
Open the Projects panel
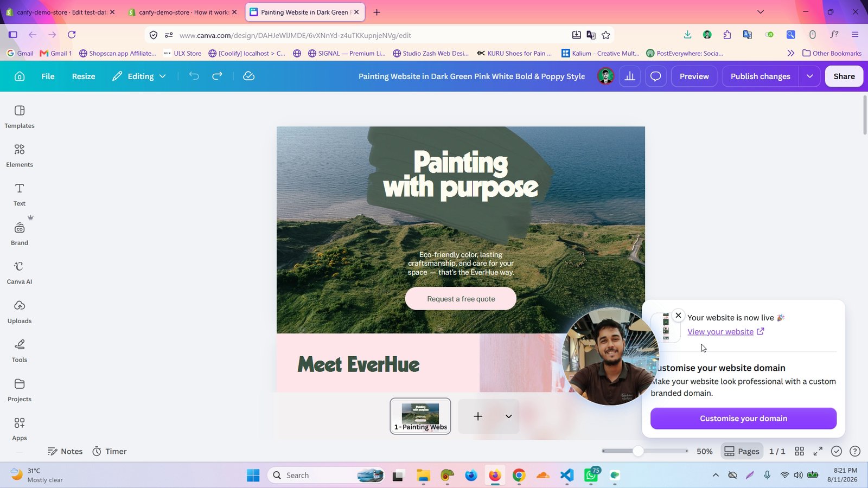(20, 390)
